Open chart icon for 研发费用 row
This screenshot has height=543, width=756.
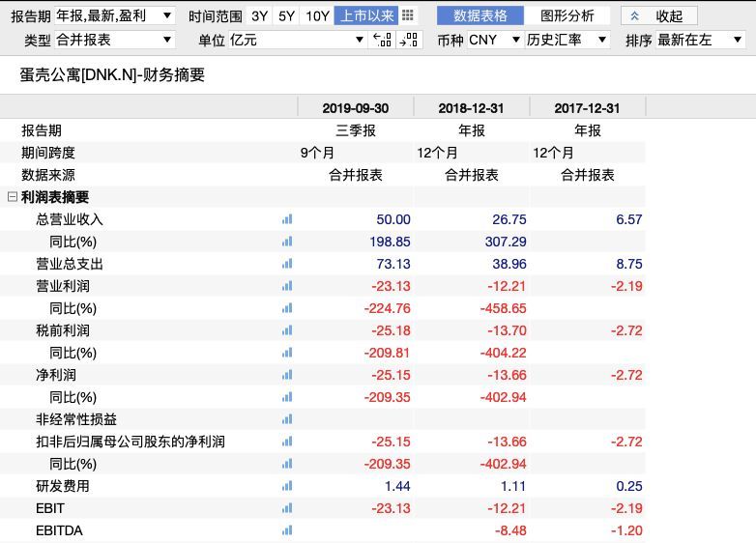click(287, 486)
